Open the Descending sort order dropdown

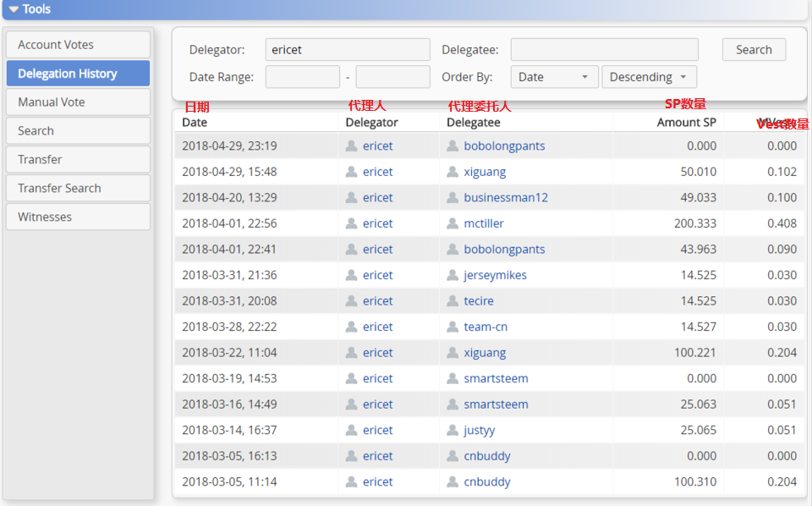coord(649,77)
